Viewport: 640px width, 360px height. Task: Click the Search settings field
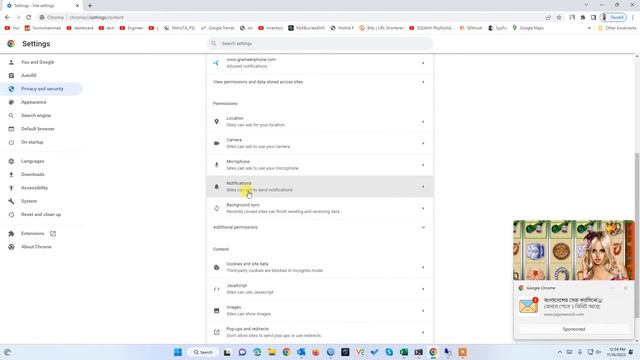(x=320, y=43)
